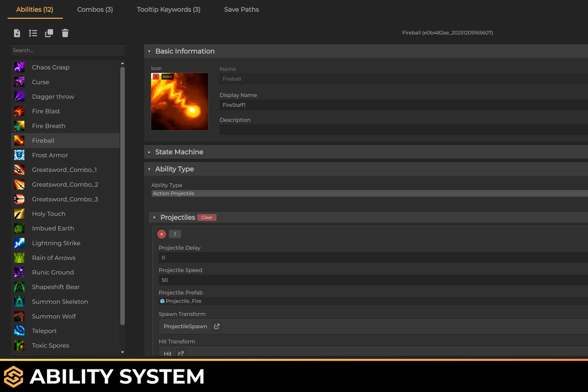Click the Clear button in Projectiles header

(x=206, y=217)
